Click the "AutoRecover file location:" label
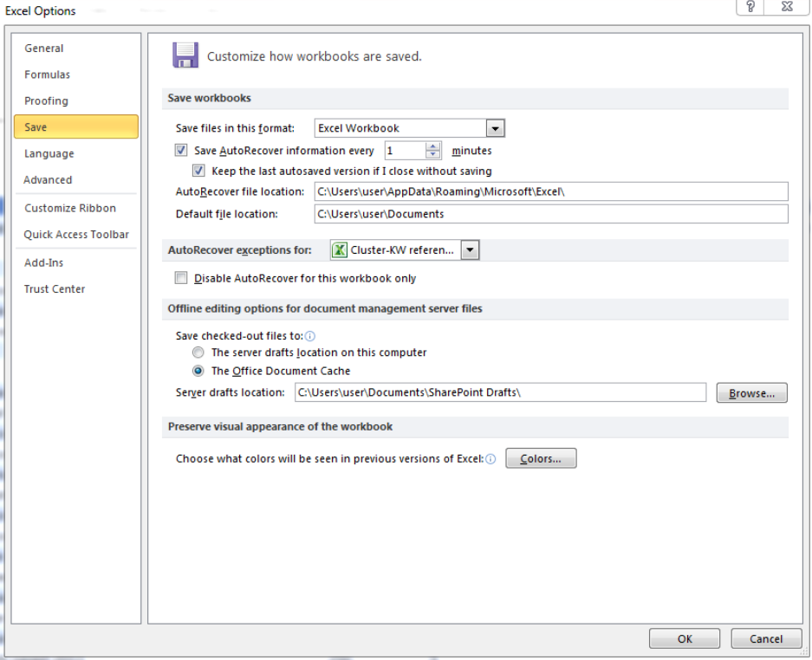Viewport: 812px width, 660px height. point(240,191)
